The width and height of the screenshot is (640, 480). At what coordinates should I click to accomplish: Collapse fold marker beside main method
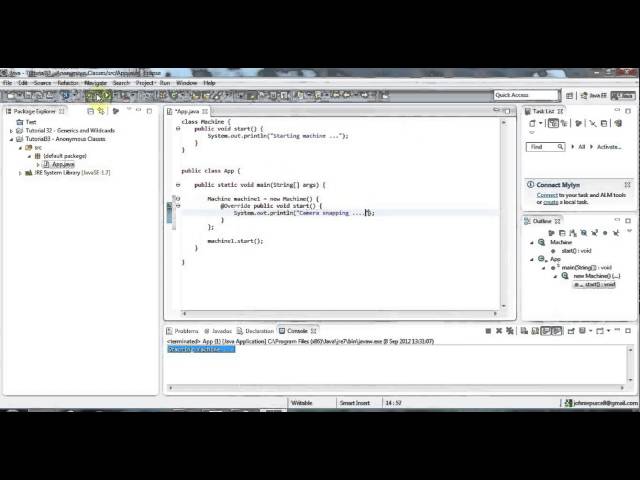pos(178,185)
